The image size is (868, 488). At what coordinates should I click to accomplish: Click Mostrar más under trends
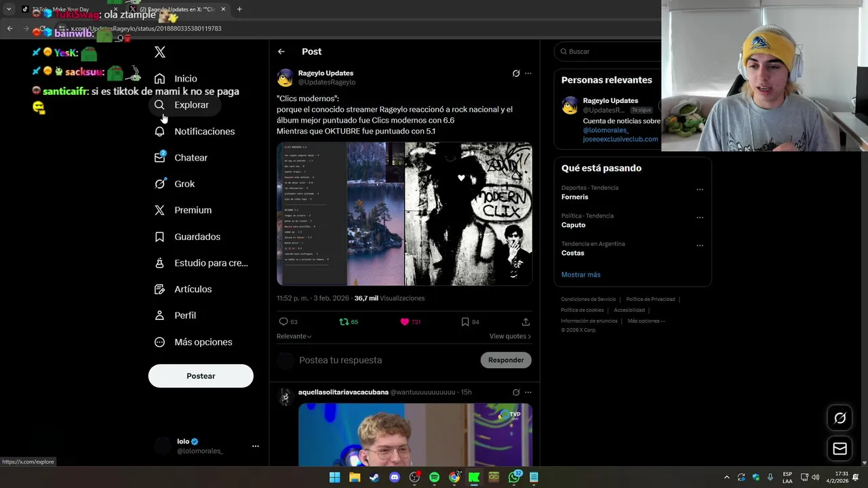coord(581,274)
